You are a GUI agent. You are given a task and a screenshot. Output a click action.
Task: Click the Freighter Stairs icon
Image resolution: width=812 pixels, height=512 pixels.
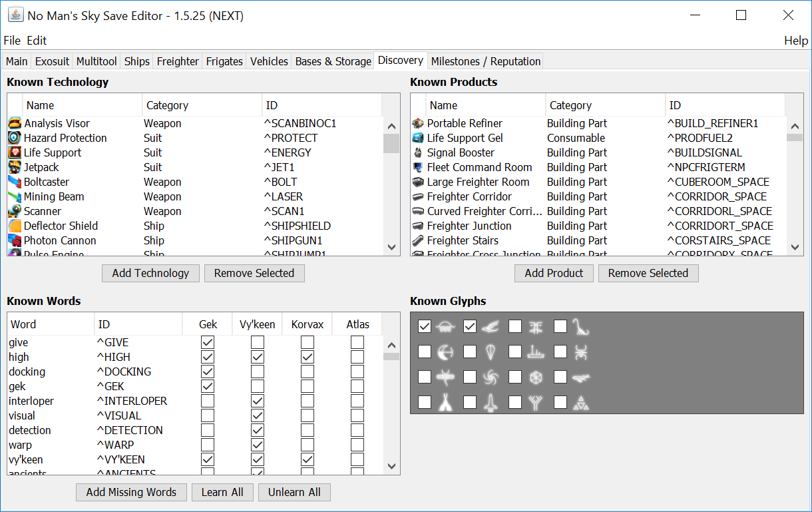(418, 240)
